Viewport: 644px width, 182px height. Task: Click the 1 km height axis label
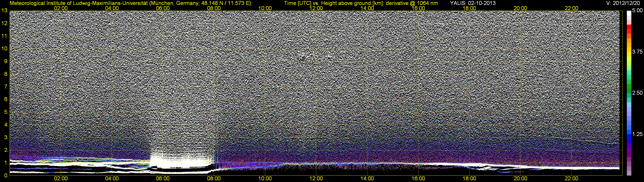(6, 163)
